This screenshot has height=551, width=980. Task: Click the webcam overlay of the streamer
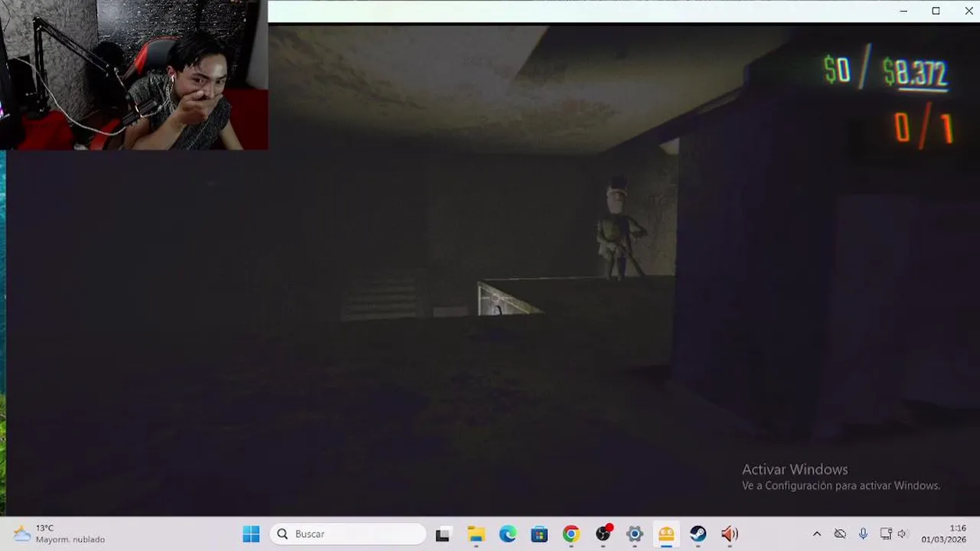coord(134,75)
